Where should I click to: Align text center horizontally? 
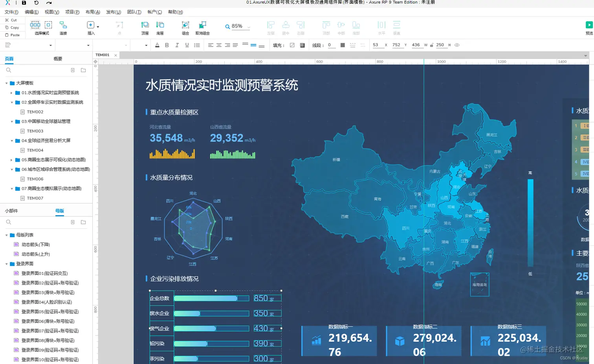219,45
